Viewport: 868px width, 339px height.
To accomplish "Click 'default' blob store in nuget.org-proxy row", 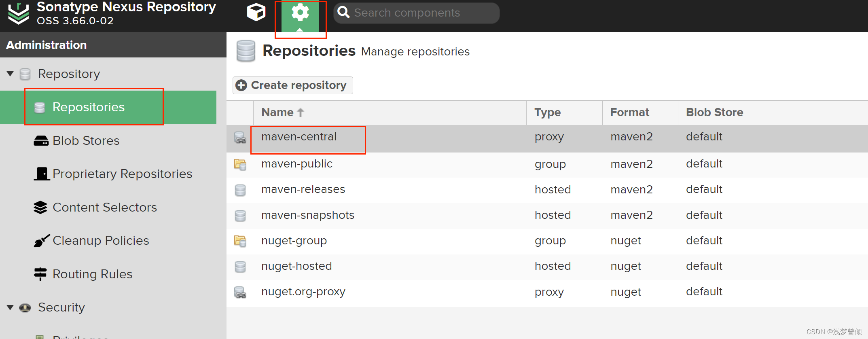I will (704, 292).
